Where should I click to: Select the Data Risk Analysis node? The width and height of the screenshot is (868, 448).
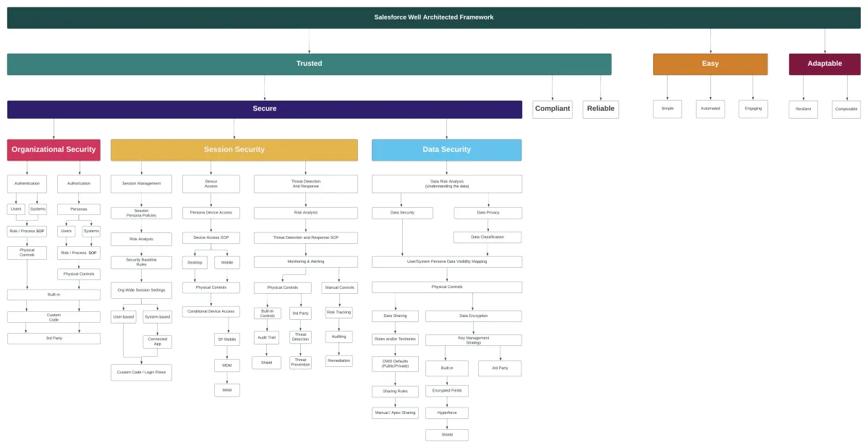point(446,184)
